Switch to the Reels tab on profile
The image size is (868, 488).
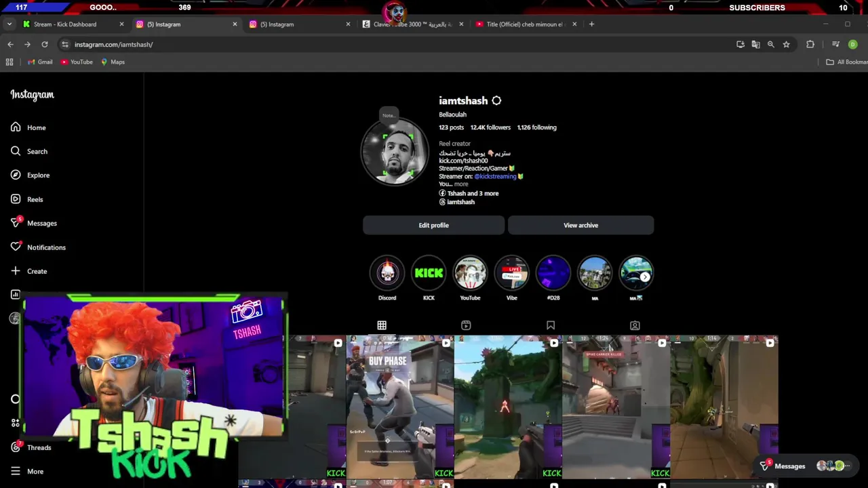click(466, 325)
